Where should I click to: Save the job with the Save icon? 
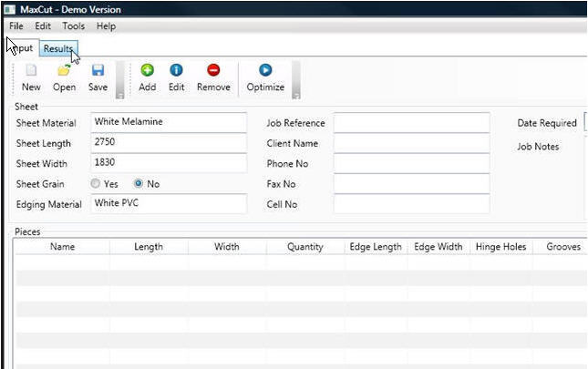pyautogui.click(x=98, y=71)
